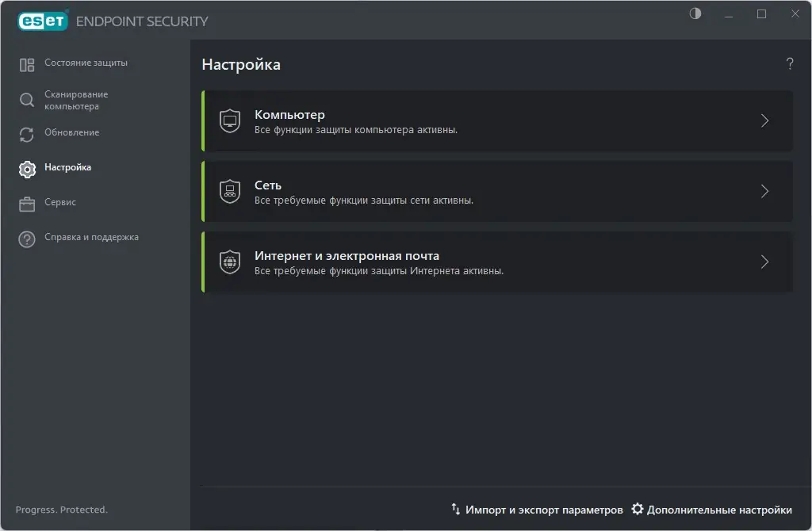This screenshot has height=531, width=812.
Task: Click the Computer shield icon
Action: pyautogui.click(x=230, y=121)
